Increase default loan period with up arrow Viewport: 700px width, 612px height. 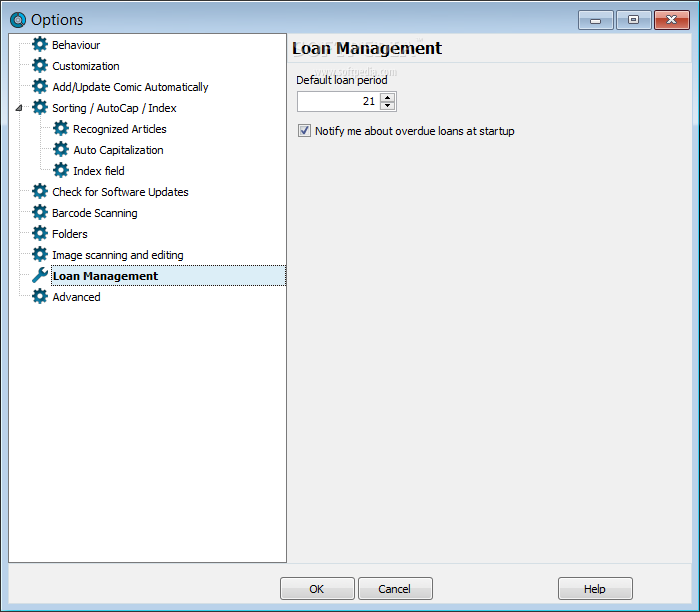pos(388,97)
